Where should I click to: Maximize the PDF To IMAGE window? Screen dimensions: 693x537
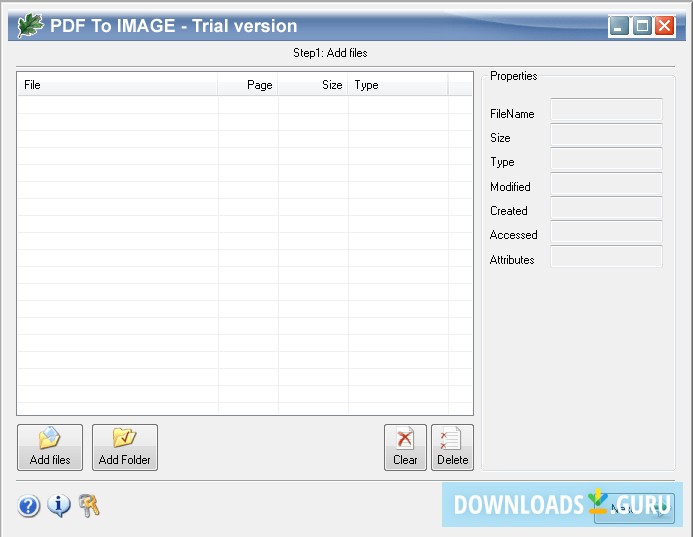point(642,26)
